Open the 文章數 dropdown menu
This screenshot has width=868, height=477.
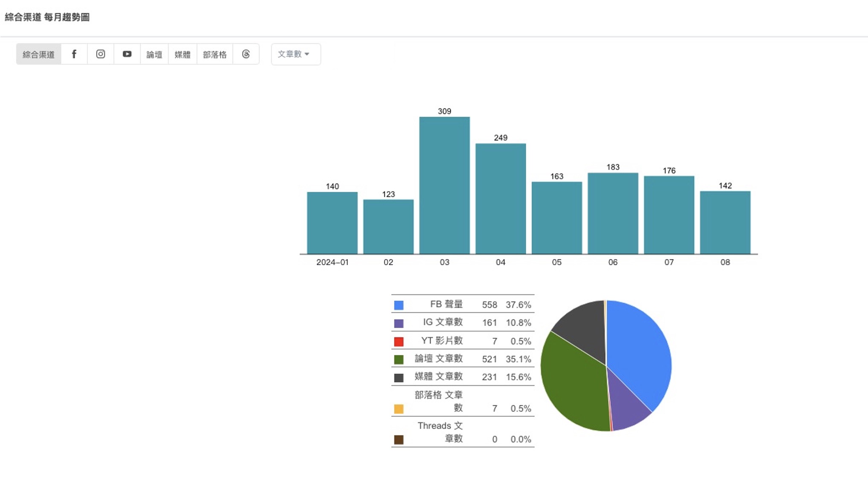pyautogui.click(x=295, y=54)
